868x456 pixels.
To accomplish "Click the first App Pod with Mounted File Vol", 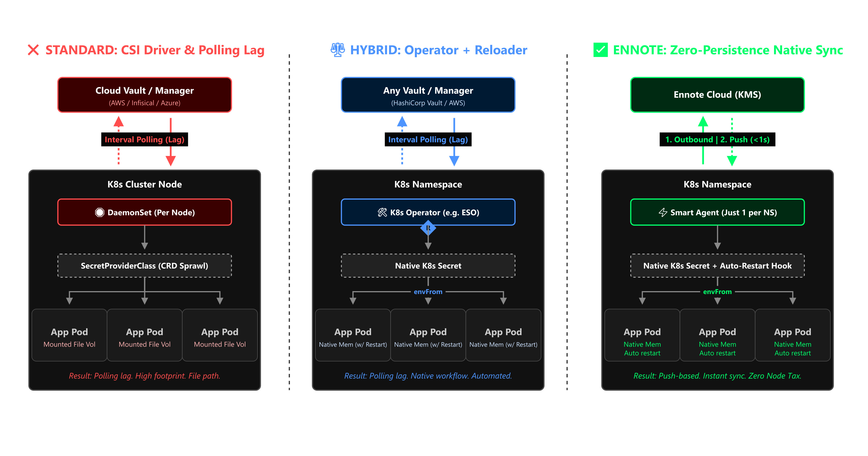I will coord(69,335).
